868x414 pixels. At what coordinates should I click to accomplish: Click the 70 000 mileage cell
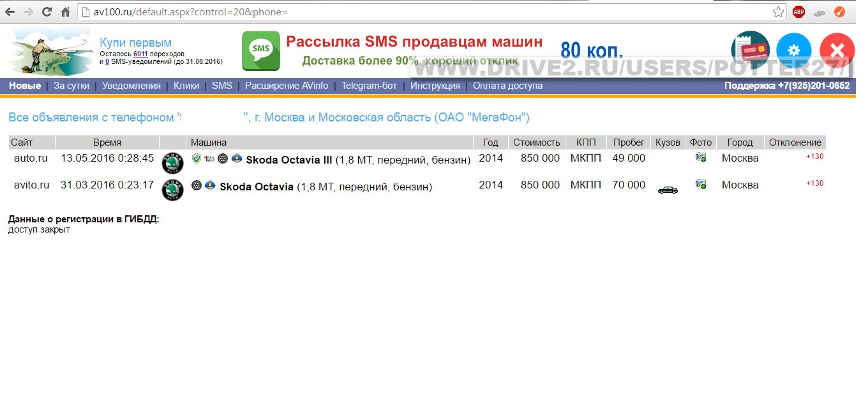[629, 185]
